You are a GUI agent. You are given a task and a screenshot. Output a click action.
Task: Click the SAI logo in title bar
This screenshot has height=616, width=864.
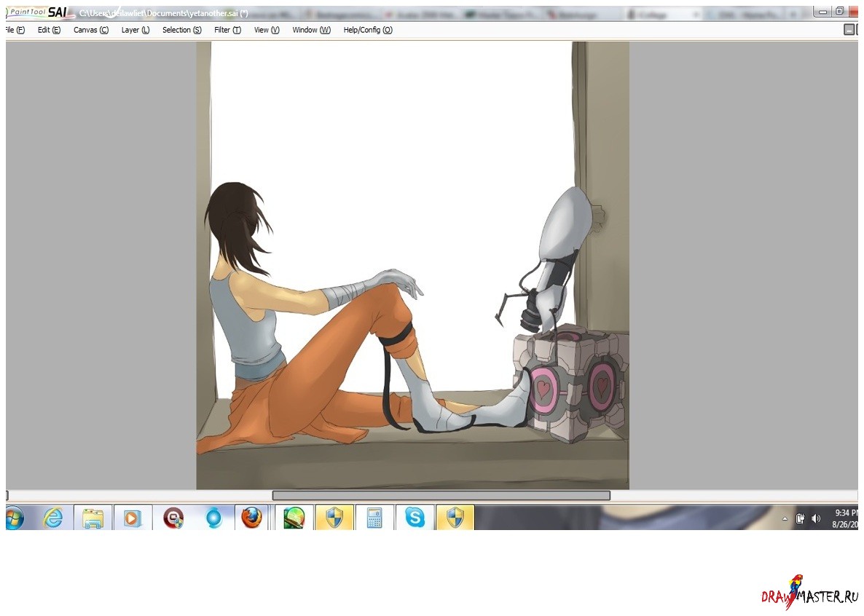click(x=39, y=12)
